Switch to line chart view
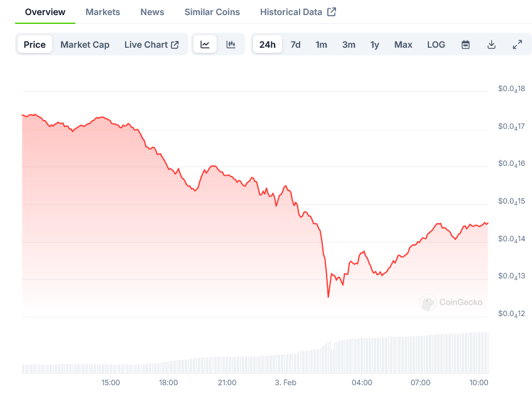The height and width of the screenshot is (399, 532). coord(205,45)
